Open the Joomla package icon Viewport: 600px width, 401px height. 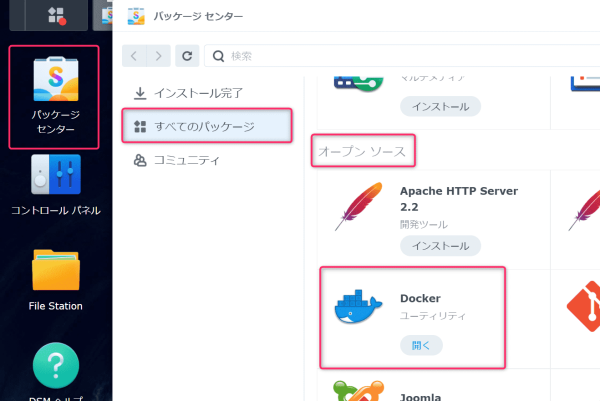click(x=359, y=390)
